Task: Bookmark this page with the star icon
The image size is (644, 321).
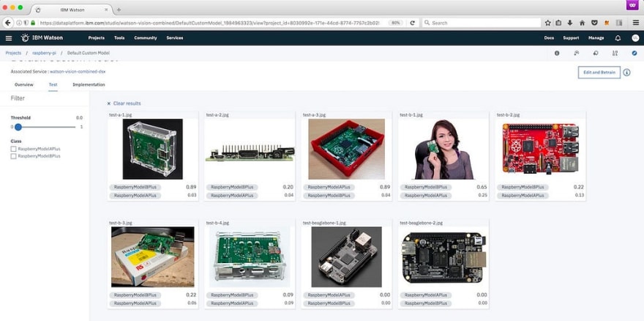Action: pyautogui.click(x=547, y=23)
